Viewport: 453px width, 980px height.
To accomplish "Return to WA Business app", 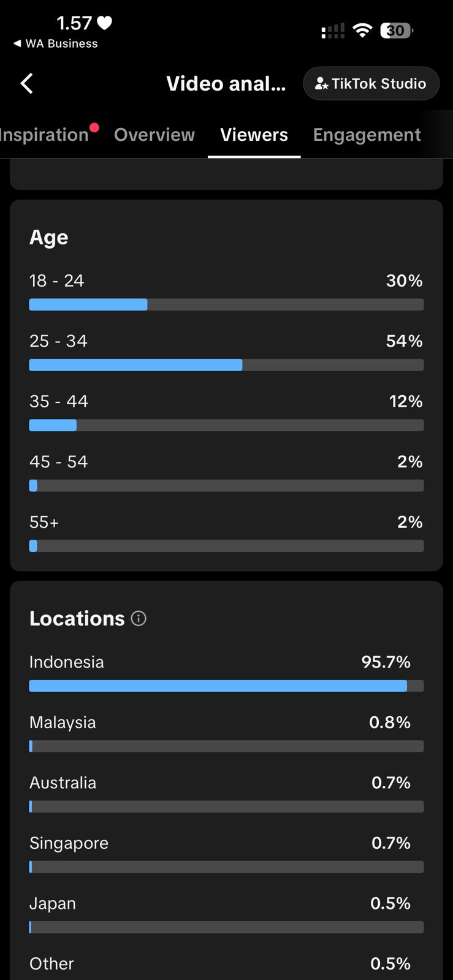I will click(x=56, y=43).
